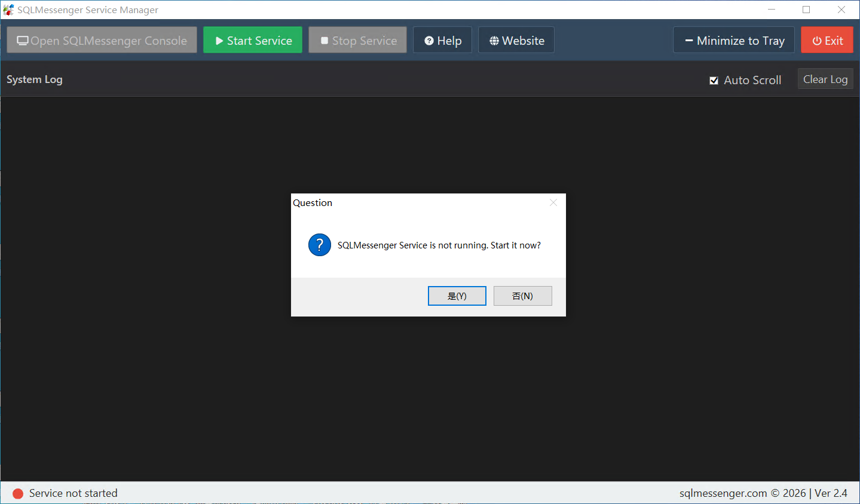The image size is (860, 504).
Task: Visit the Website button link
Action: pos(516,40)
